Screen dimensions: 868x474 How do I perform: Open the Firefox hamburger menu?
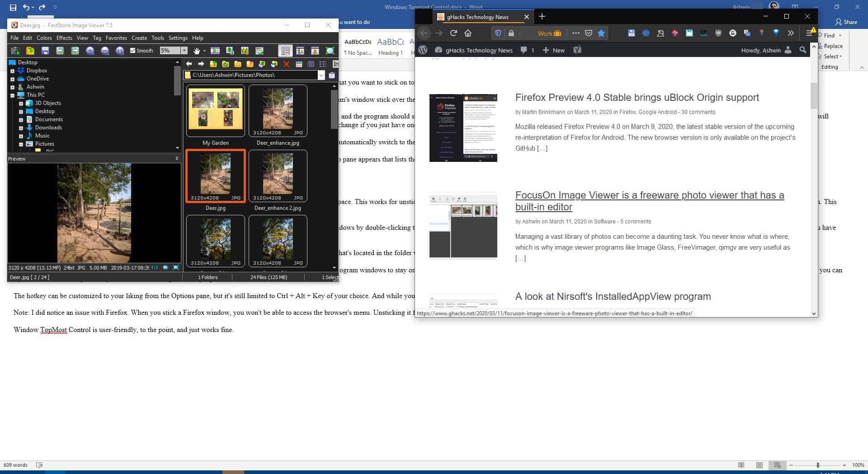coord(809,33)
